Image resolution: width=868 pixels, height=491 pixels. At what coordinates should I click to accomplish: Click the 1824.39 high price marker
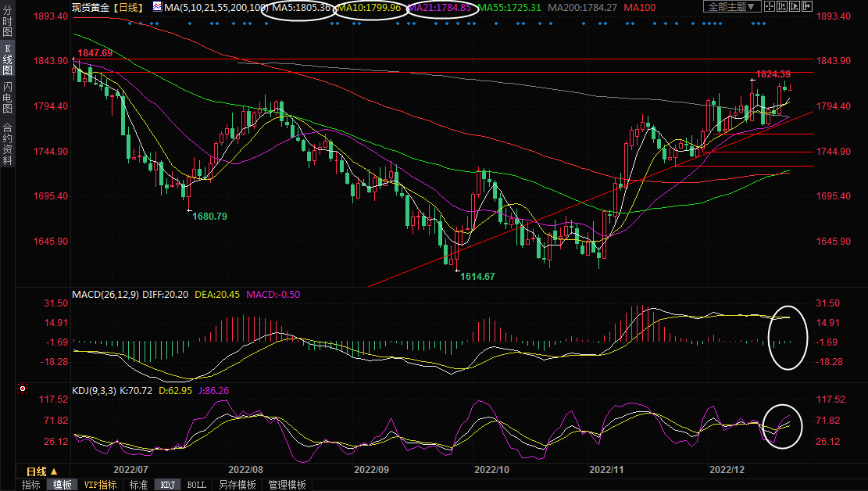pos(773,74)
